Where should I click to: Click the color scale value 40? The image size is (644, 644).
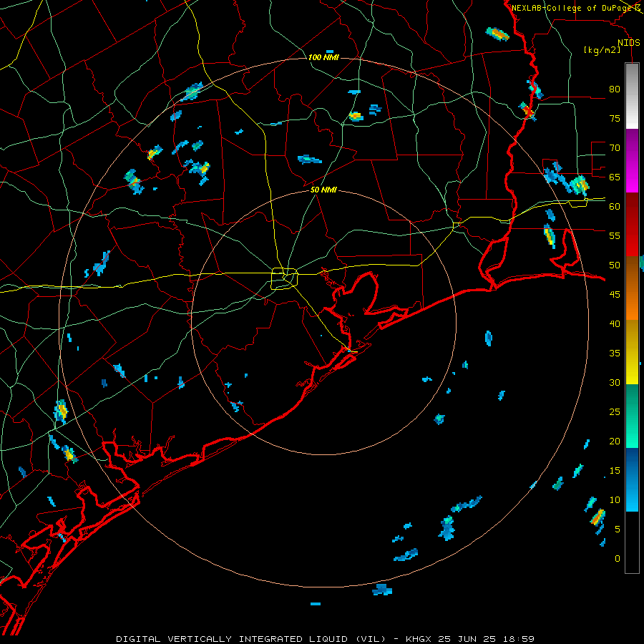click(615, 323)
